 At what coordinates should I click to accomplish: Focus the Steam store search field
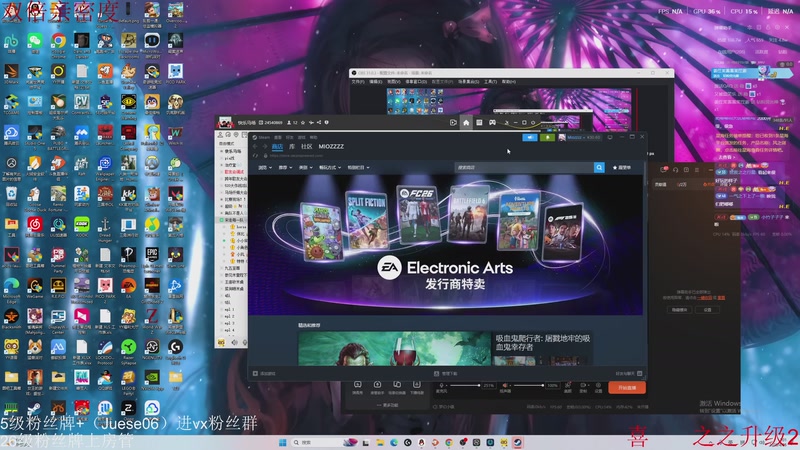point(524,167)
